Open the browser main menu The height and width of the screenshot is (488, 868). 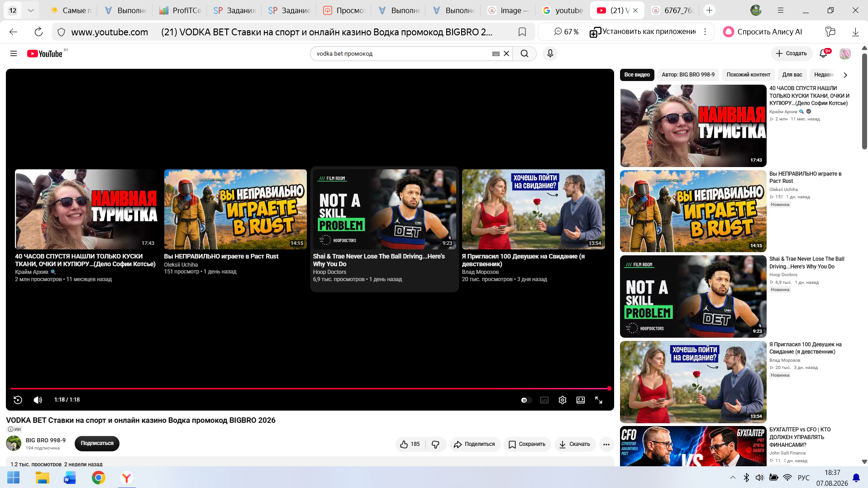click(x=781, y=10)
